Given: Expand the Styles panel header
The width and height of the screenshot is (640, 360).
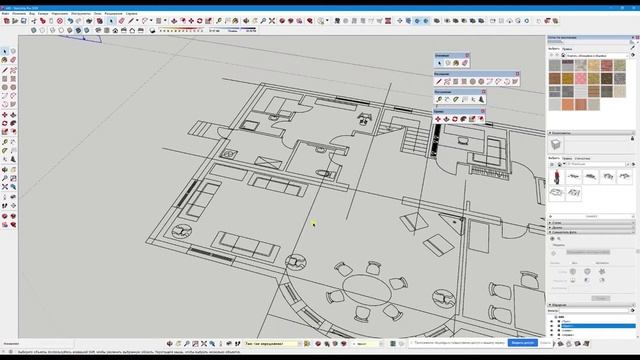Looking at the screenshot, I should (591, 223).
